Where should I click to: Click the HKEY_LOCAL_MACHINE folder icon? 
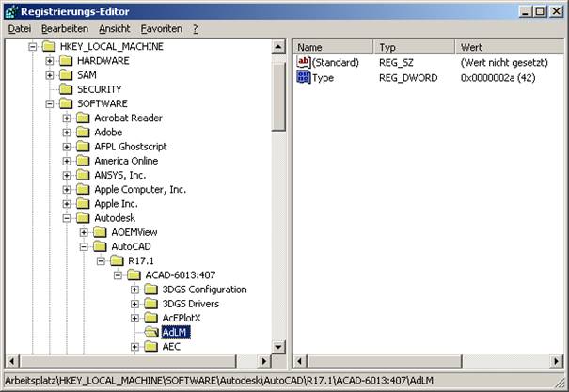(x=49, y=47)
